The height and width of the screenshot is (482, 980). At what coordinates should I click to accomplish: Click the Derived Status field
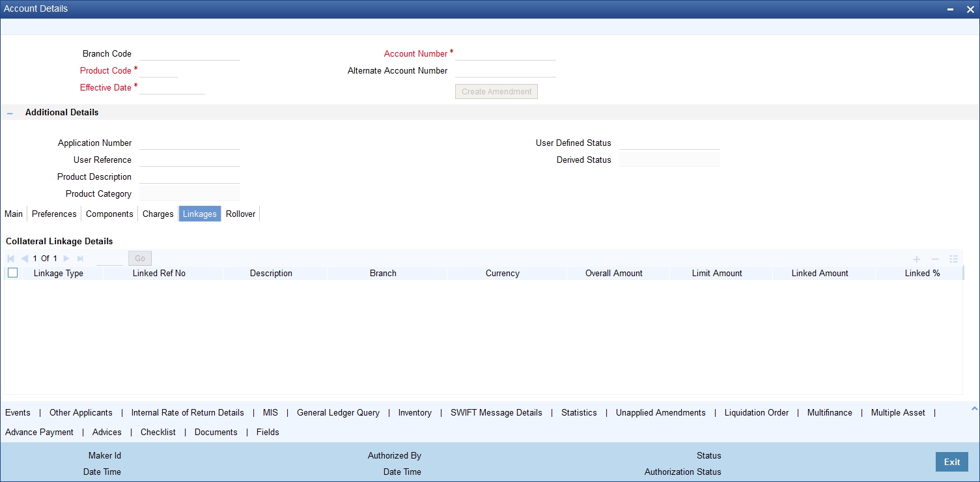coord(669,160)
